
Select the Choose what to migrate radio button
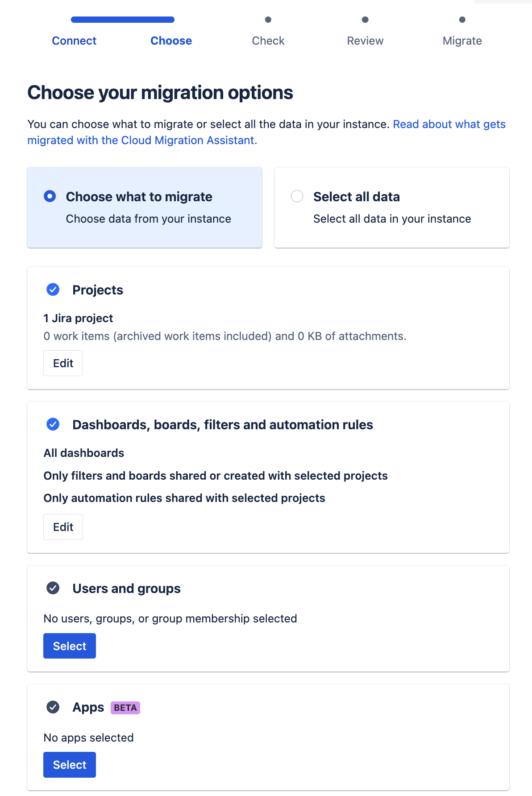coord(50,196)
